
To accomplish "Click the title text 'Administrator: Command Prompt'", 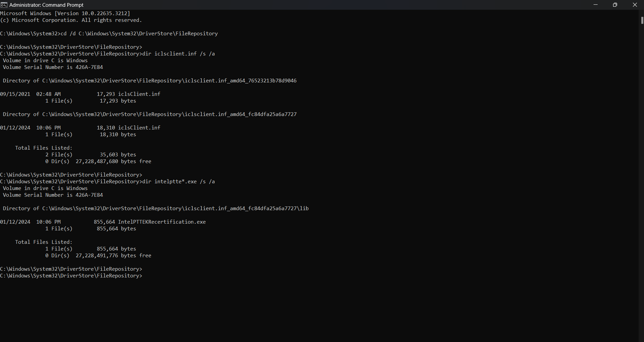I will 46,5.
